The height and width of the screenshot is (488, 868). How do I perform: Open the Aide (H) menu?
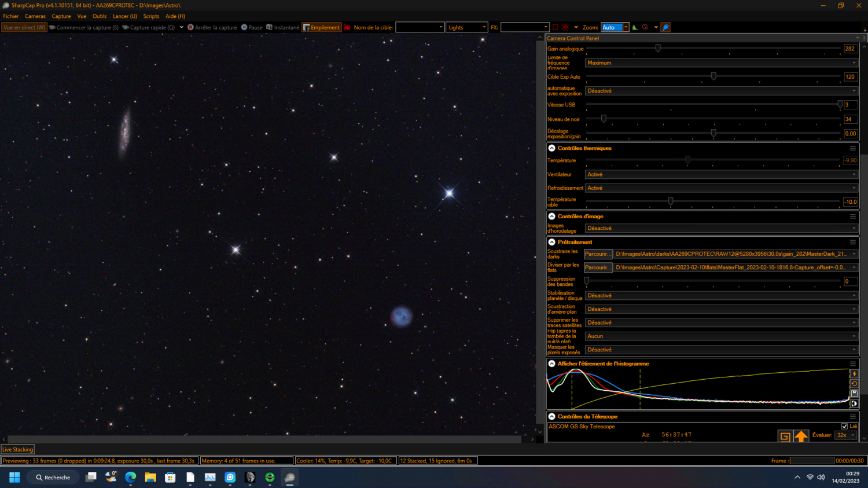(175, 16)
